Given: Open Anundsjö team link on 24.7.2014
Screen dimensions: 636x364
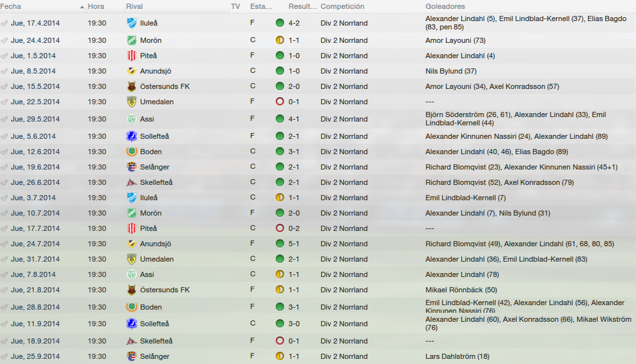Looking at the screenshot, I should pyautogui.click(x=155, y=244).
